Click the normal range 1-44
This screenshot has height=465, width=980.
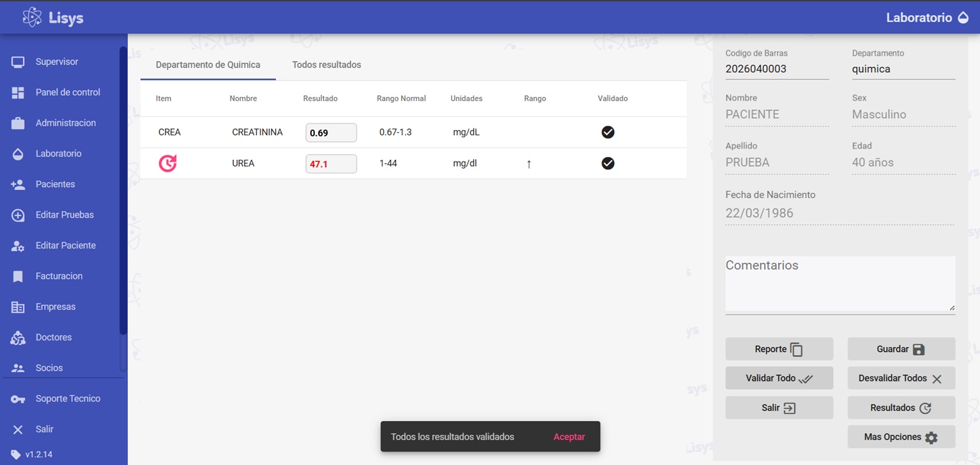388,164
